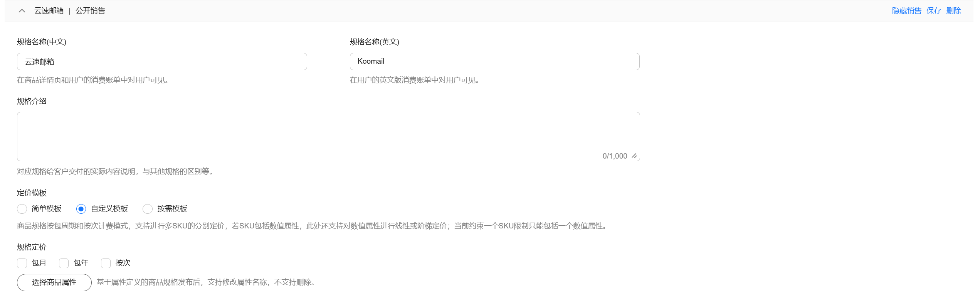Select the 简单模板 radio button
The width and height of the screenshot is (980, 294).
(x=22, y=209)
